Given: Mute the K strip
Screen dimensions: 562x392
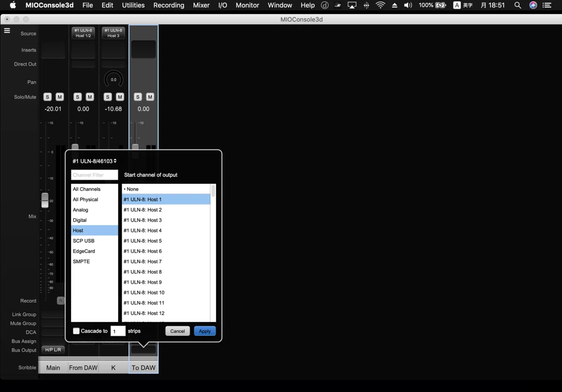Looking at the screenshot, I should point(120,97).
